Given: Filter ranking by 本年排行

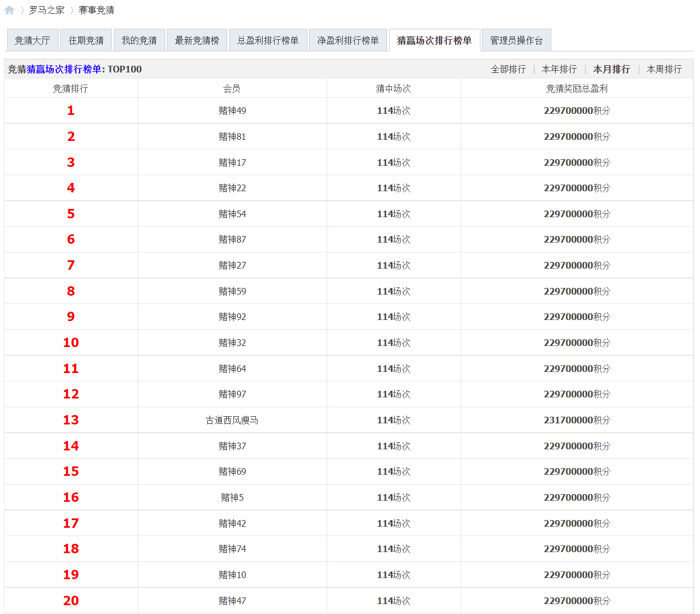Looking at the screenshot, I should [559, 69].
